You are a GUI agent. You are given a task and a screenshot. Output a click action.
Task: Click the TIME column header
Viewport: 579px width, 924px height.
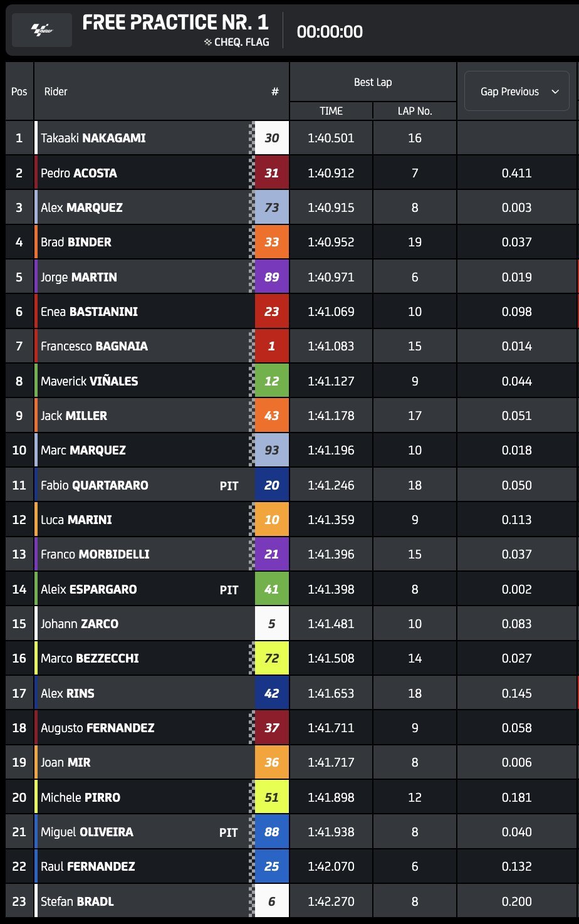click(331, 111)
